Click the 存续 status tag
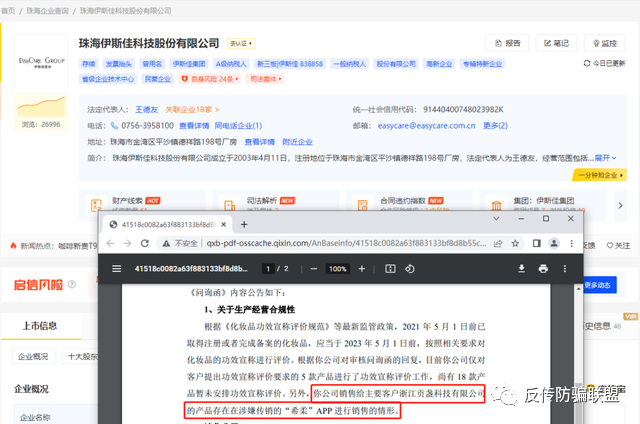 (89, 64)
